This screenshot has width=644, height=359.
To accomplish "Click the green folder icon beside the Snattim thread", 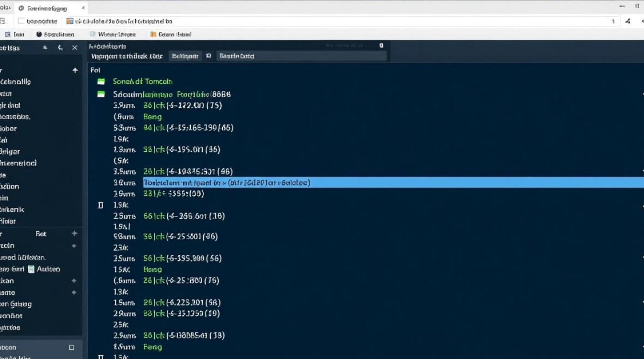I will [x=101, y=94].
